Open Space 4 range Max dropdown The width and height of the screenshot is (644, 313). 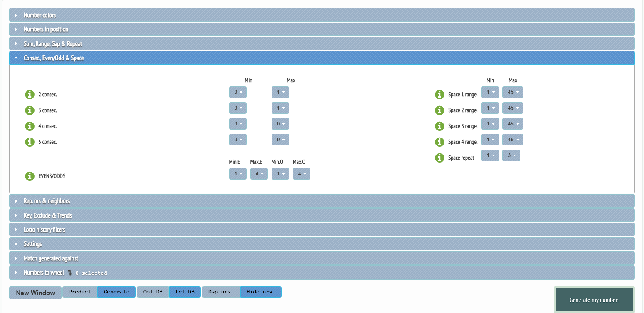[x=513, y=140]
